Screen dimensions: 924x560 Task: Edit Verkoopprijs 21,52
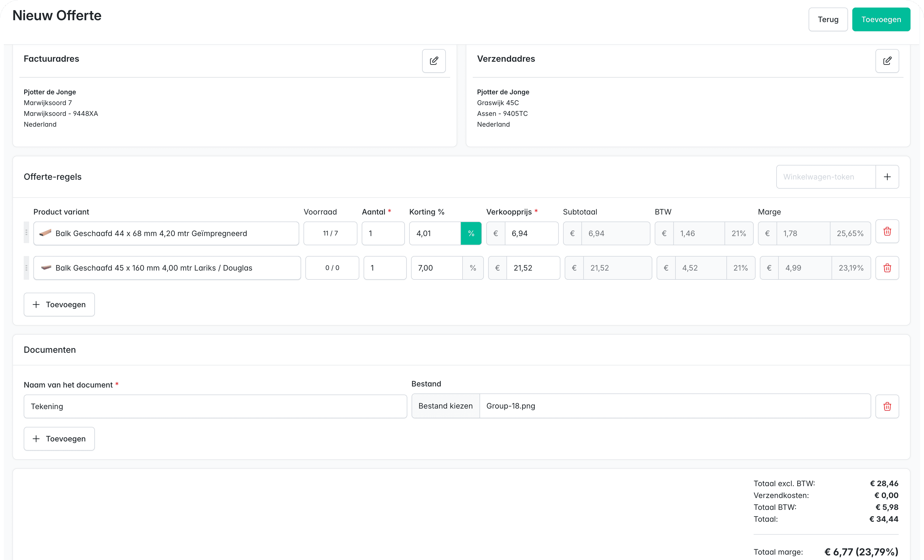point(533,268)
